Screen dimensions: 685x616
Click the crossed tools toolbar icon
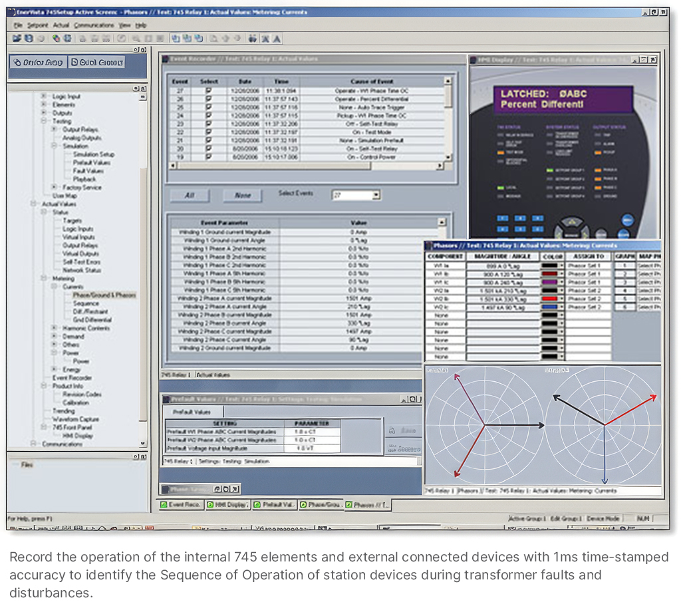point(265,39)
